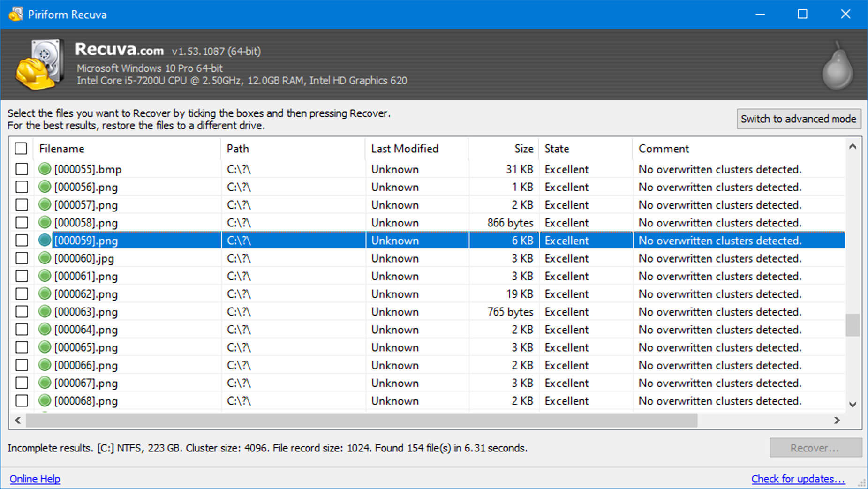Click the horizontal scrollbar thumb

[362, 420]
